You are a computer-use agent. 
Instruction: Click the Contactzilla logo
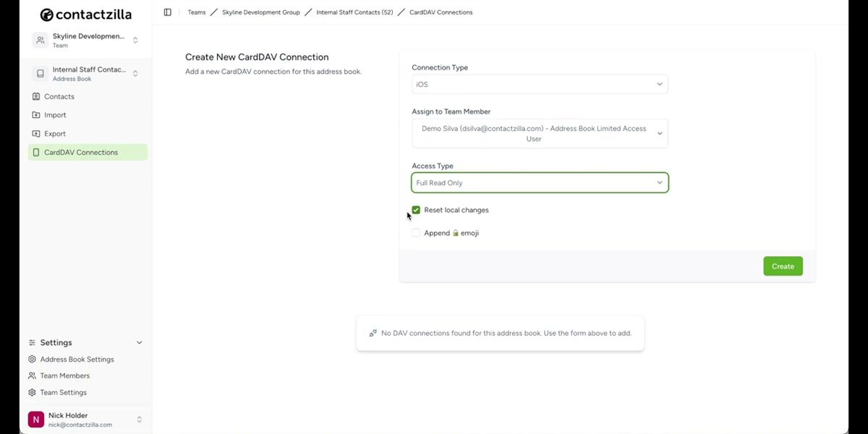click(86, 14)
